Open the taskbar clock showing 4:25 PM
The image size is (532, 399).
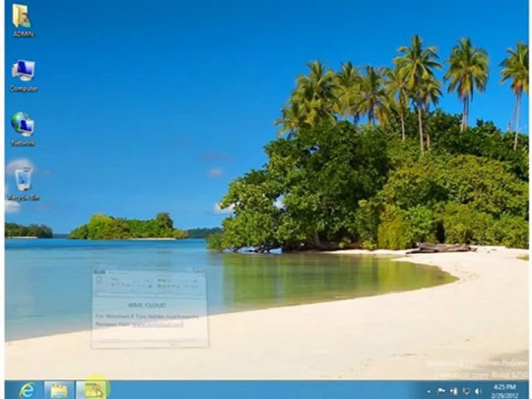point(505,391)
